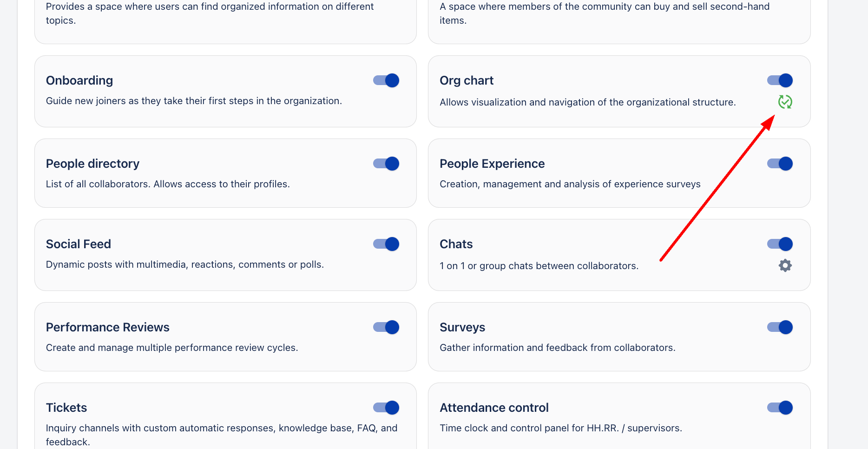Select the Social Feed card title
Image resolution: width=868 pixels, height=449 pixels.
click(x=79, y=244)
